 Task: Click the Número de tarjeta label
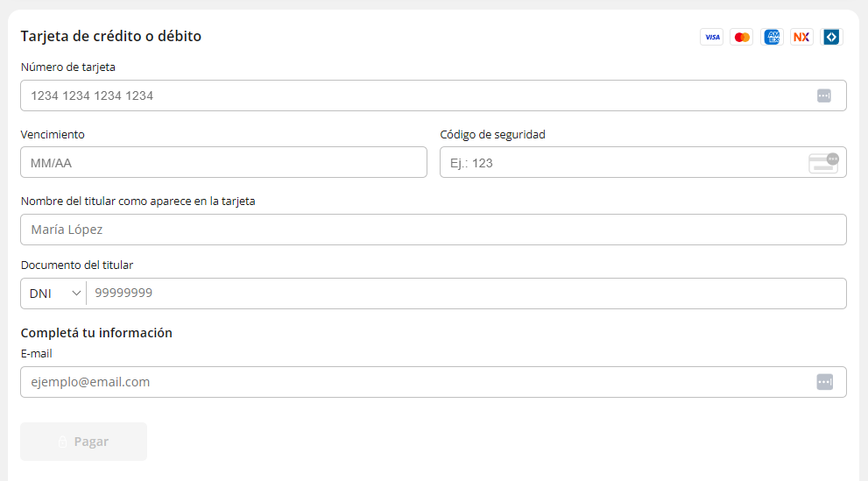click(68, 67)
